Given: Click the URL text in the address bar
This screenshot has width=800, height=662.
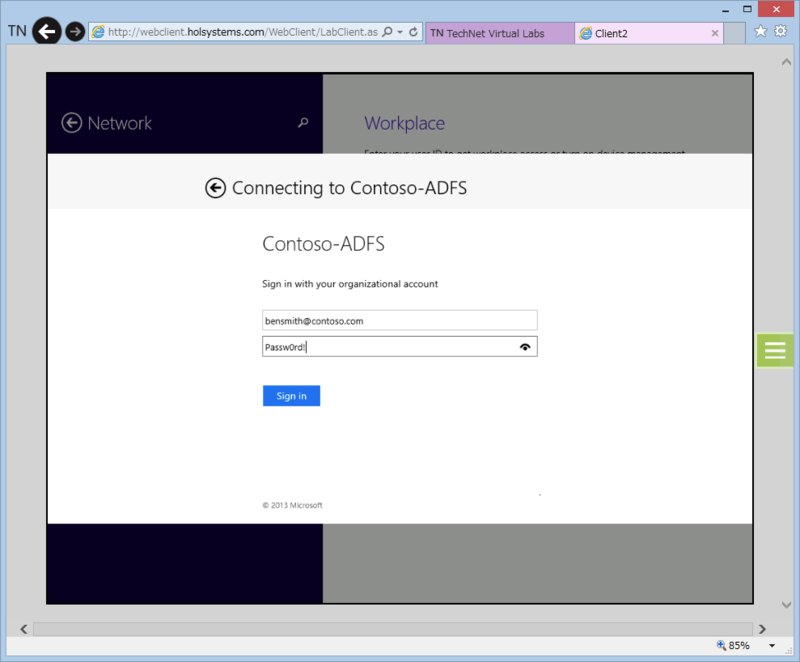Looking at the screenshot, I should 243,32.
